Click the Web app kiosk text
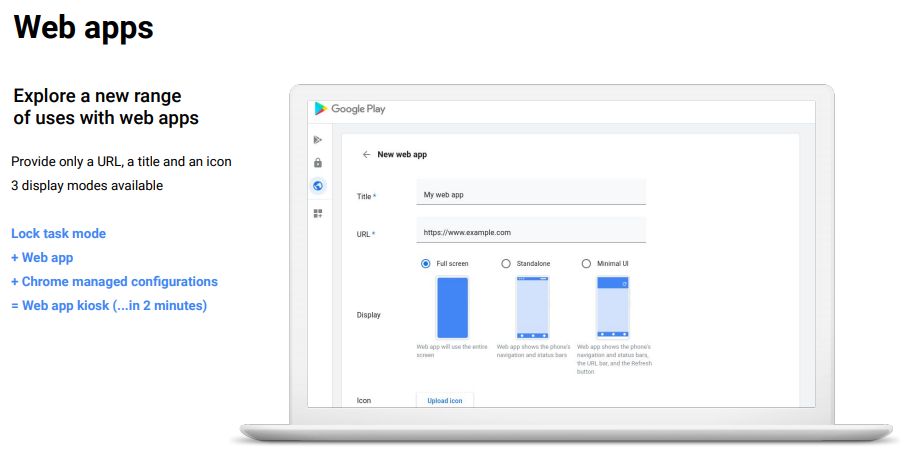909x458 pixels. [x=109, y=306]
